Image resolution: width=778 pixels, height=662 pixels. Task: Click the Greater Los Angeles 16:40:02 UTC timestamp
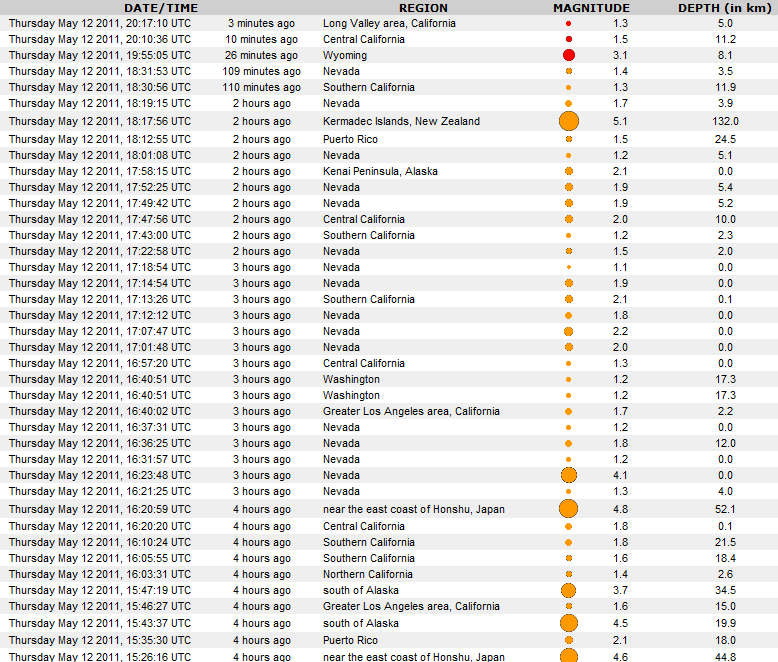coord(99,411)
